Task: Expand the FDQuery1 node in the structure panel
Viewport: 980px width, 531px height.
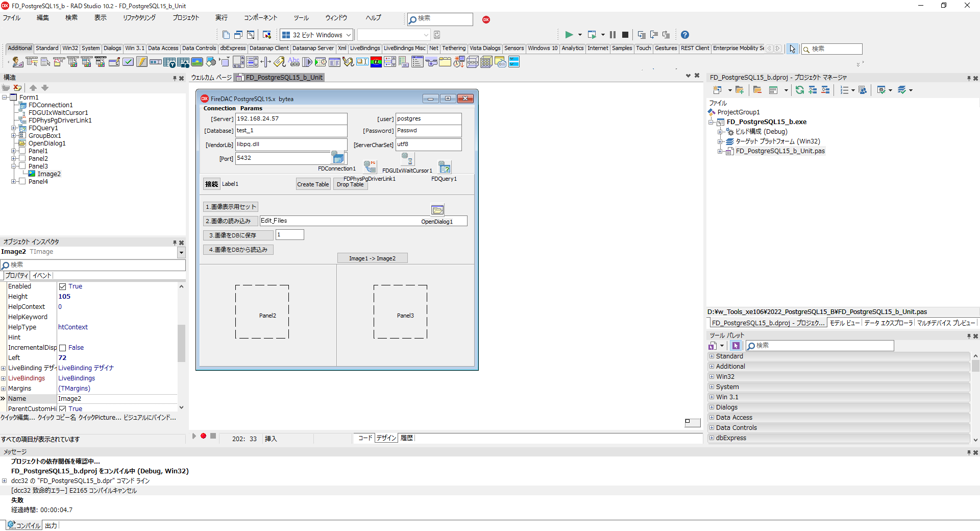Action: click(x=15, y=128)
